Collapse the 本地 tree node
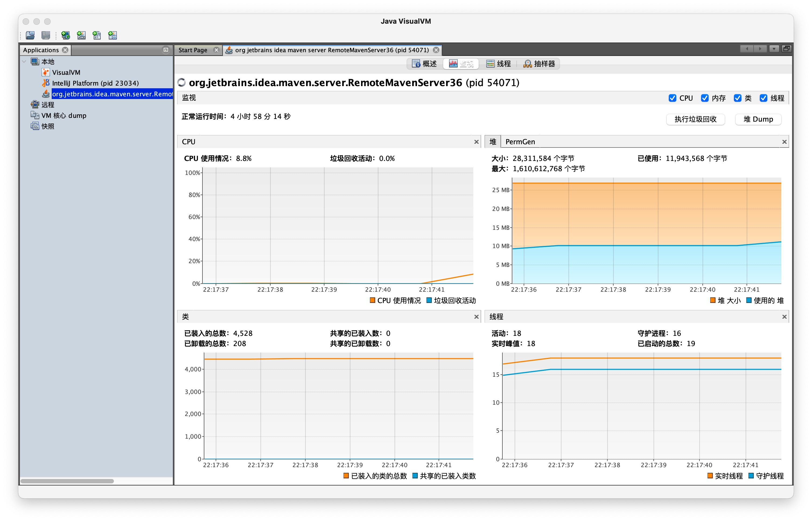The width and height of the screenshot is (812, 521). [24, 62]
